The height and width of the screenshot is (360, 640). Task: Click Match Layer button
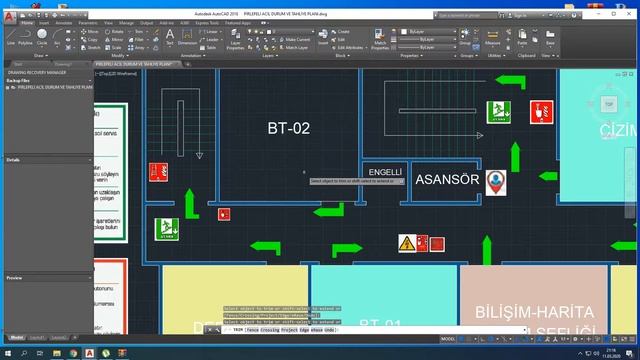(293, 48)
